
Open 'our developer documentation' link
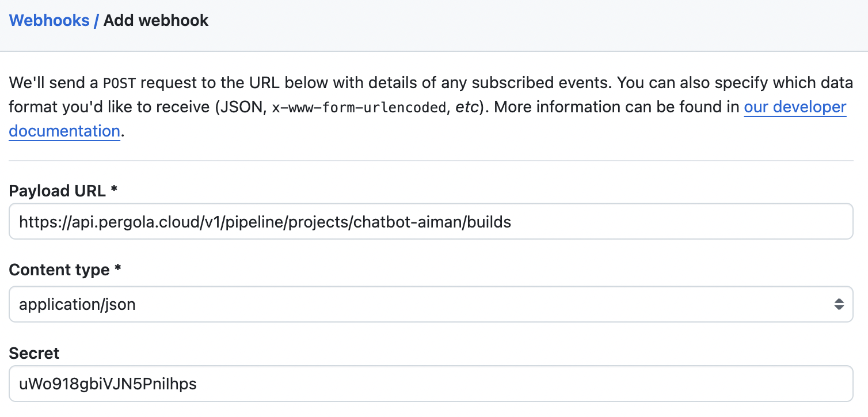(x=794, y=107)
